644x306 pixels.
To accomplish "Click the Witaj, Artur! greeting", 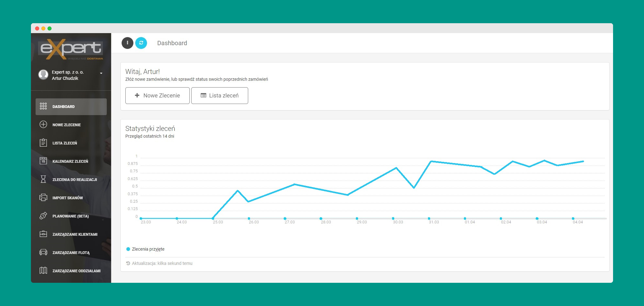I will [x=142, y=71].
